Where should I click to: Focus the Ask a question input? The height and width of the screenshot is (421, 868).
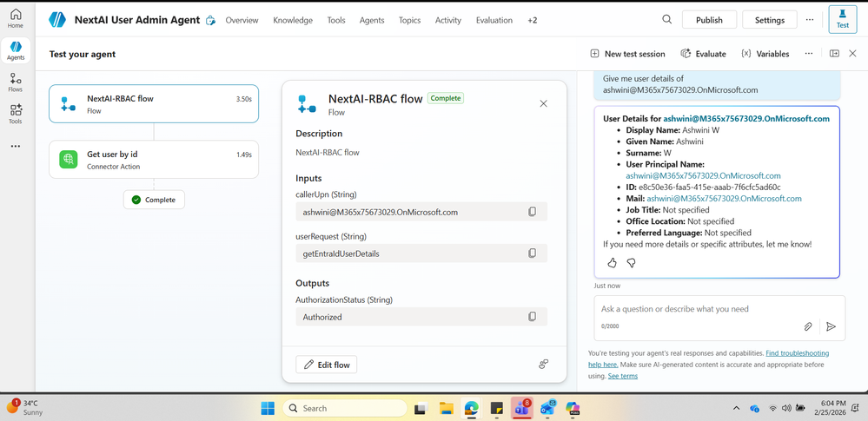point(719,309)
